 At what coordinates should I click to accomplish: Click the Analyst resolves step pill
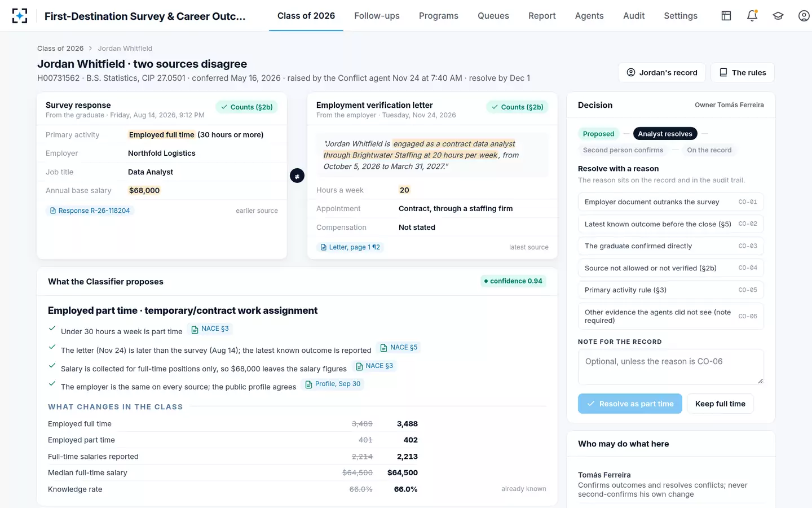[x=665, y=134]
